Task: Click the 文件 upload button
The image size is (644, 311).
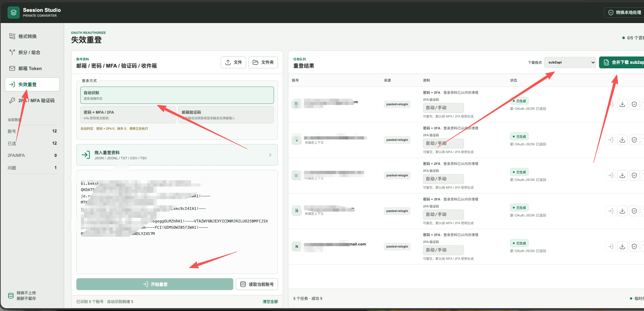Action: pyautogui.click(x=234, y=62)
